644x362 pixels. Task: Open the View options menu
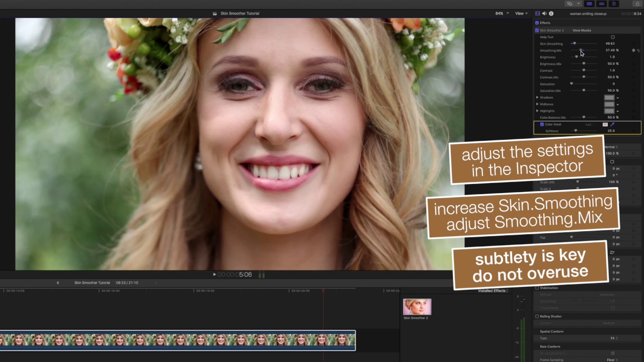[521, 14]
